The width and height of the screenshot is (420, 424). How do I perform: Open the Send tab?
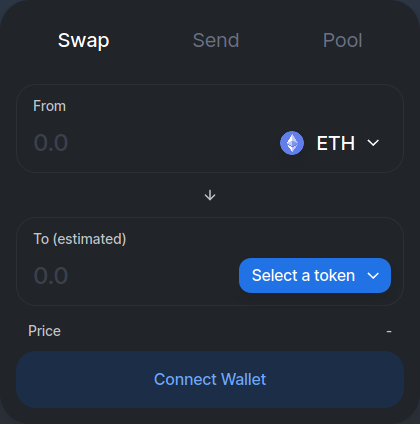pyautogui.click(x=216, y=40)
